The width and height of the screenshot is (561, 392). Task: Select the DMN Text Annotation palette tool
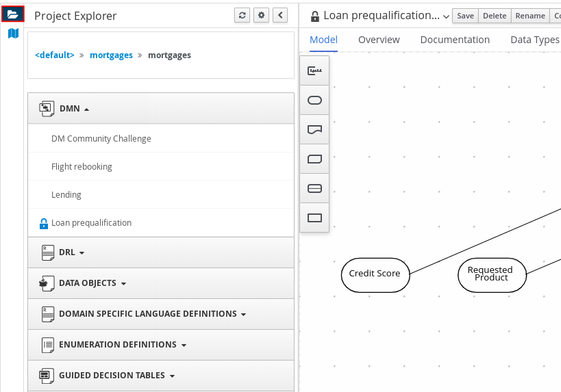pyautogui.click(x=314, y=70)
